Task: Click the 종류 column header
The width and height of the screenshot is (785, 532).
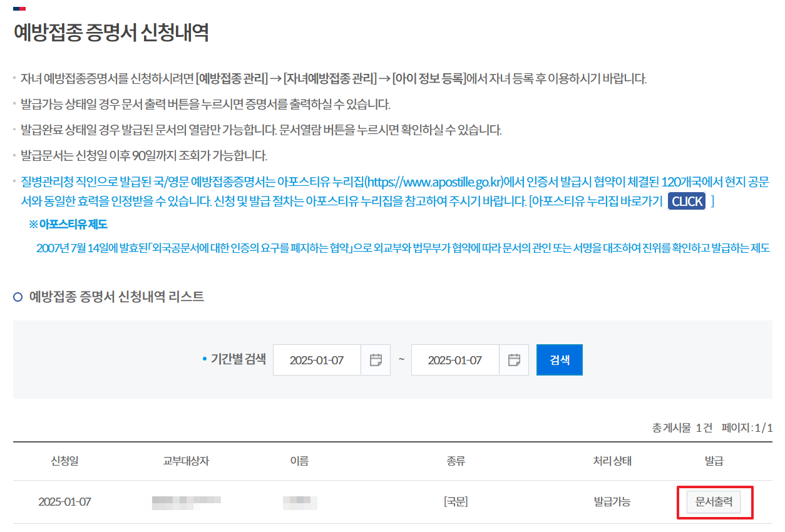Action: coord(456,462)
